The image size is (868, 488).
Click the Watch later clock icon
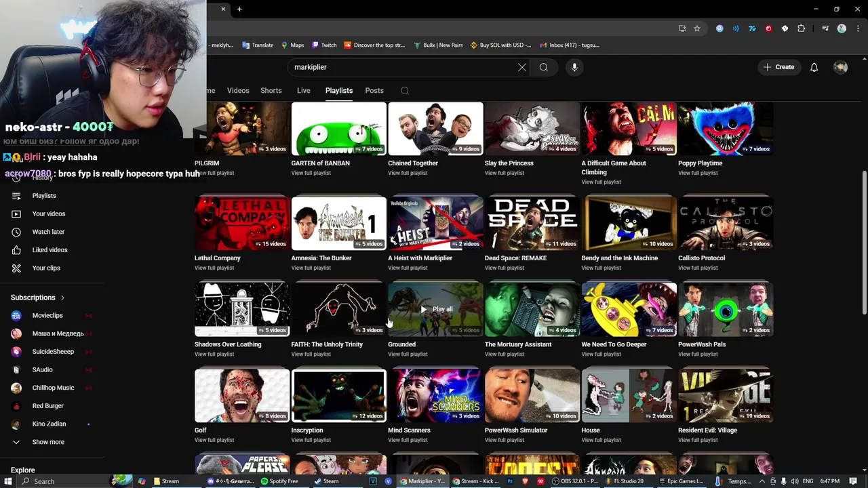pyautogui.click(x=16, y=232)
